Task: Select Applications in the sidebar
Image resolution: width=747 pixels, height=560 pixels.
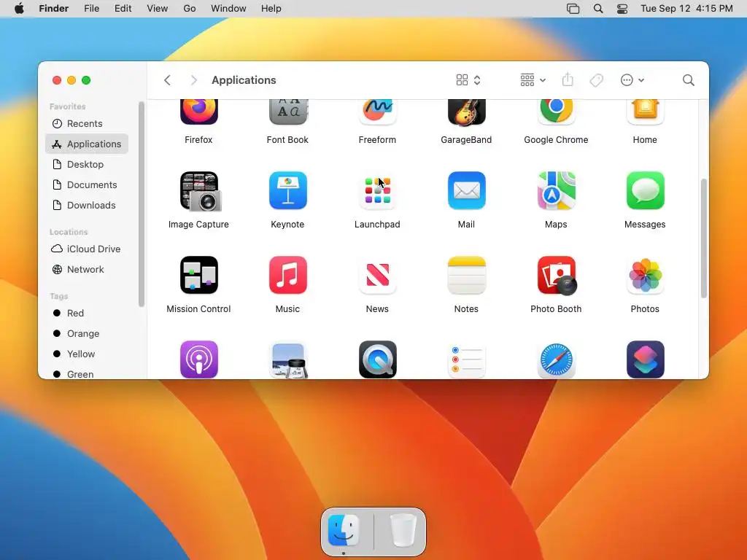Action: point(87,144)
